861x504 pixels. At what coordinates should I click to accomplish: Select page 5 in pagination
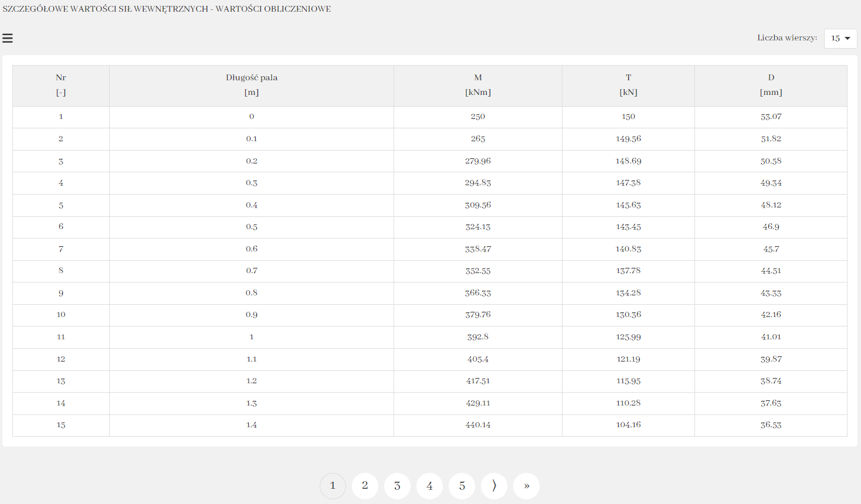(x=462, y=486)
